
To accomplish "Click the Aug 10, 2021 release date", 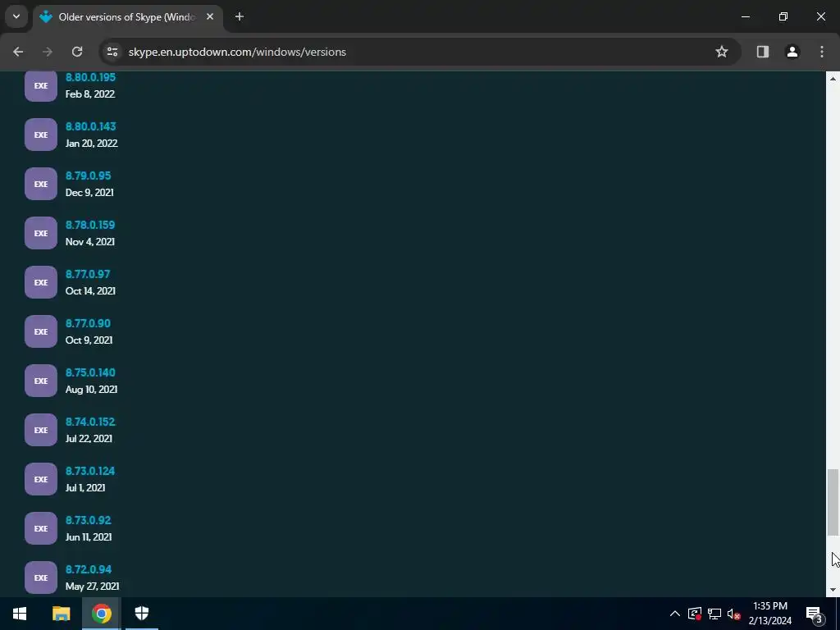I will [92, 390].
